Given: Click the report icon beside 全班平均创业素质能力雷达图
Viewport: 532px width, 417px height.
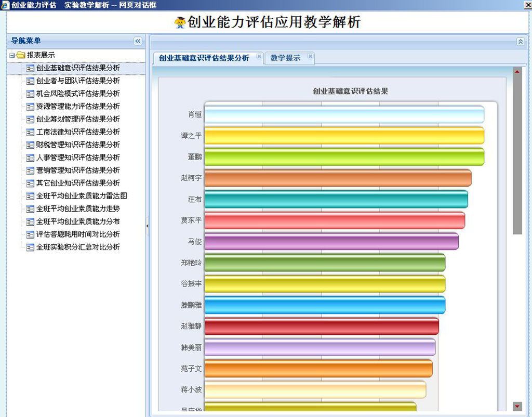Looking at the screenshot, I should click(30, 196).
